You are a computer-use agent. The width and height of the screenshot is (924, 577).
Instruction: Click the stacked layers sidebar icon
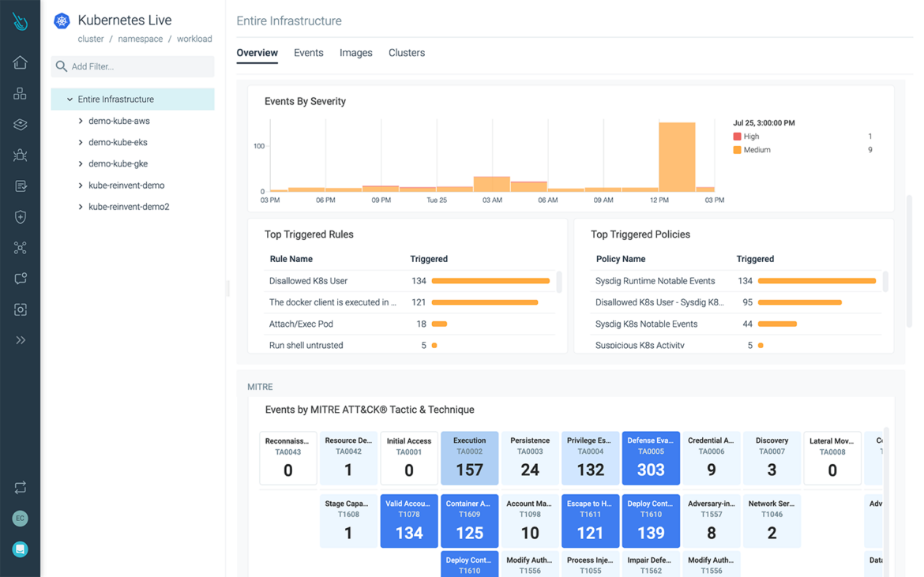(20, 124)
